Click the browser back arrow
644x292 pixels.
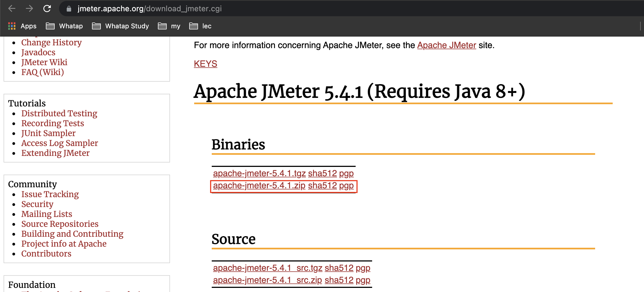tap(12, 9)
